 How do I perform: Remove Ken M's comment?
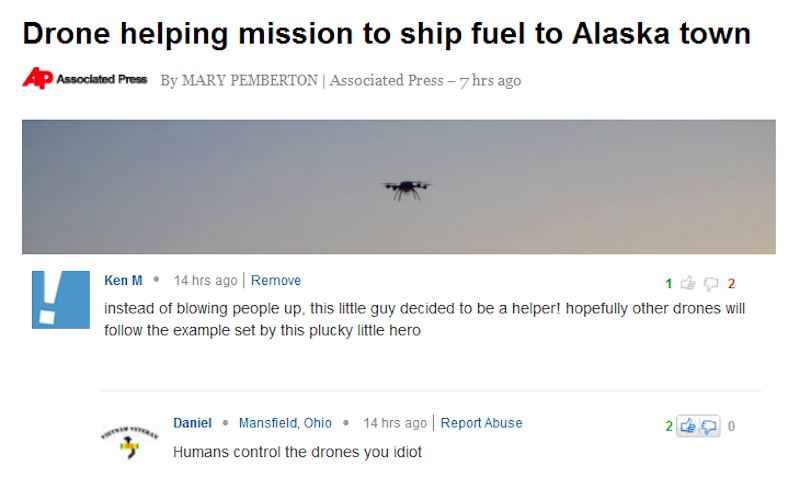(276, 281)
